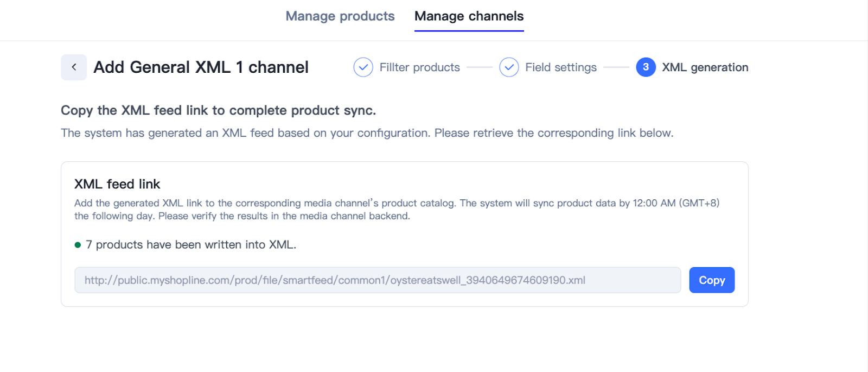Click the green status dot
This screenshot has height=372, width=868.
pyautogui.click(x=78, y=245)
